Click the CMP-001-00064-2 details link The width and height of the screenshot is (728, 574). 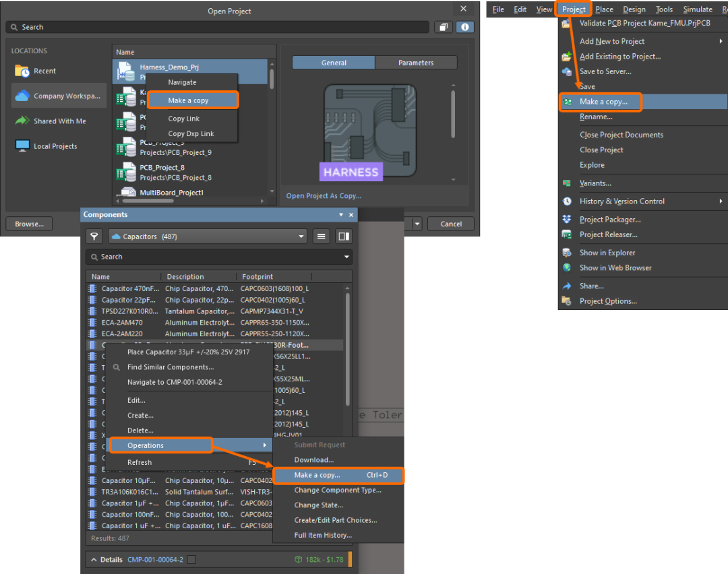[x=155, y=560]
